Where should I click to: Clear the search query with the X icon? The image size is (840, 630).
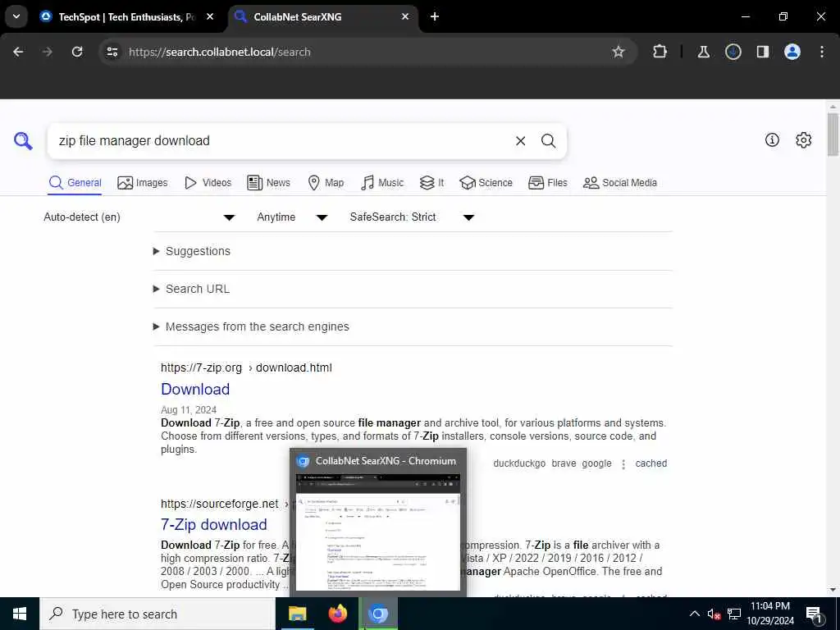point(520,141)
